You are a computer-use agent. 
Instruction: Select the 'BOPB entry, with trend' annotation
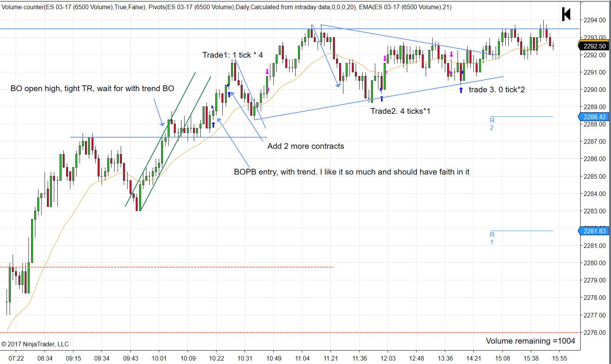coord(351,172)
